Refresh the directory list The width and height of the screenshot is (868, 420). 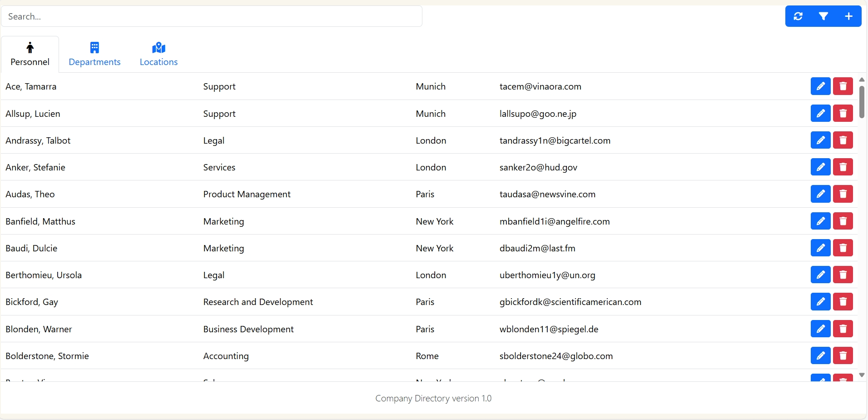point(798,16)
